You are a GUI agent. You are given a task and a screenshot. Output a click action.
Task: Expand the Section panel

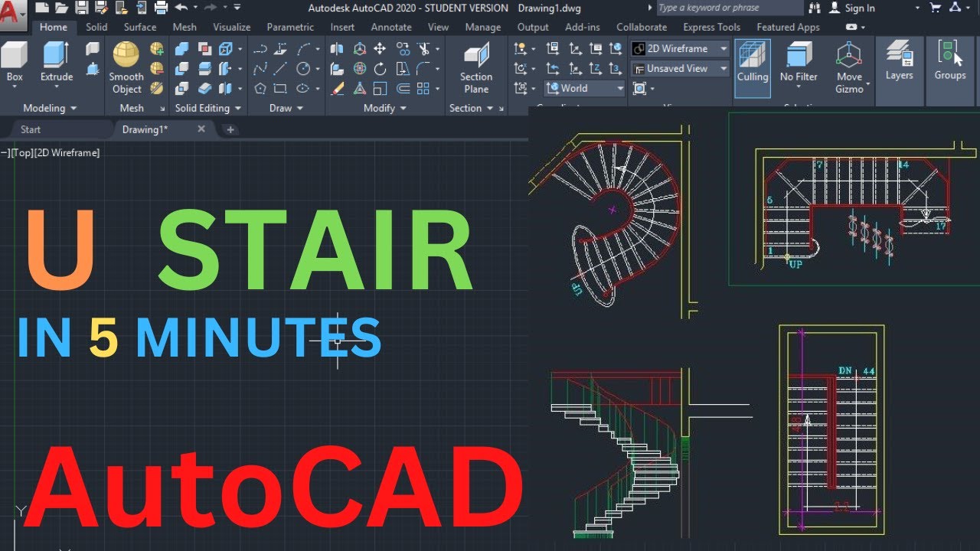(x=472, y=108)
